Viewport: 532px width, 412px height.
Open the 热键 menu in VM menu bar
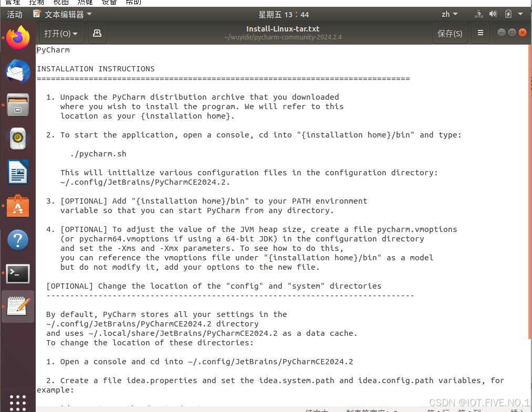[x=85, y=3]
